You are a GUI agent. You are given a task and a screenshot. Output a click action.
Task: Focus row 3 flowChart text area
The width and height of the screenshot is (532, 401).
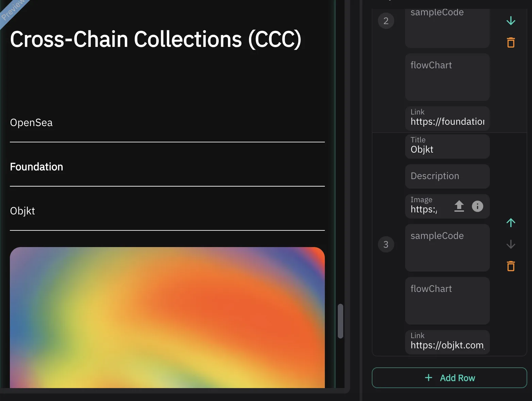[x=447, y=301]
